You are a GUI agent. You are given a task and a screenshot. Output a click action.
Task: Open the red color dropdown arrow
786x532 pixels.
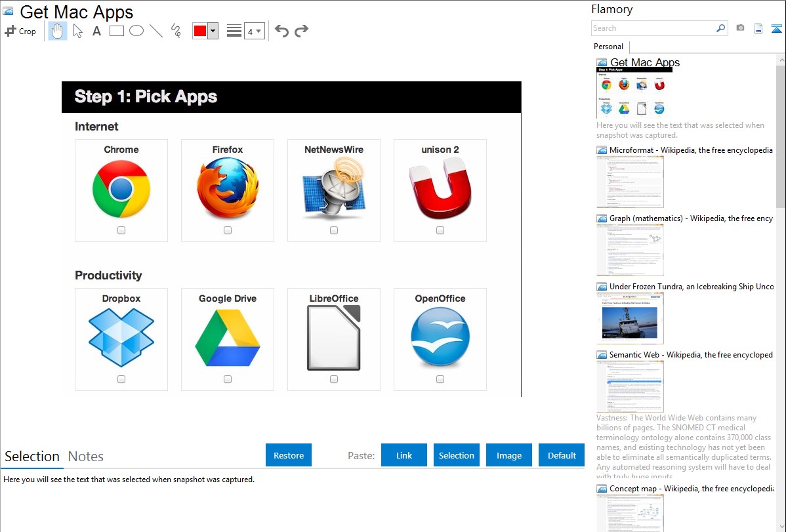pyautogui.click(x=213, y=31)
